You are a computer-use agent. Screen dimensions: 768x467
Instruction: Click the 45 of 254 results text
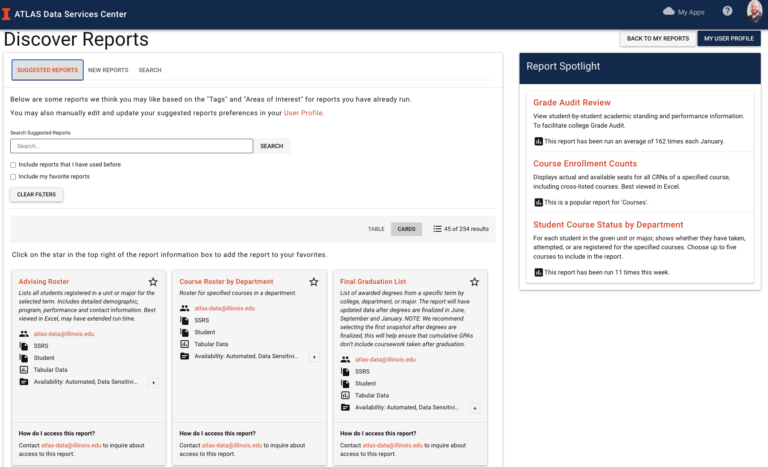tap(466, 229)
